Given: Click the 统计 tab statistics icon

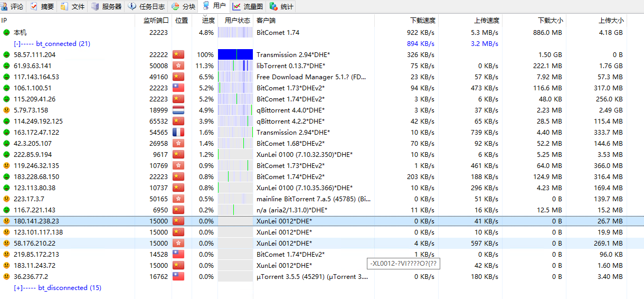Looking at the screenshot, I should [273, 6].
